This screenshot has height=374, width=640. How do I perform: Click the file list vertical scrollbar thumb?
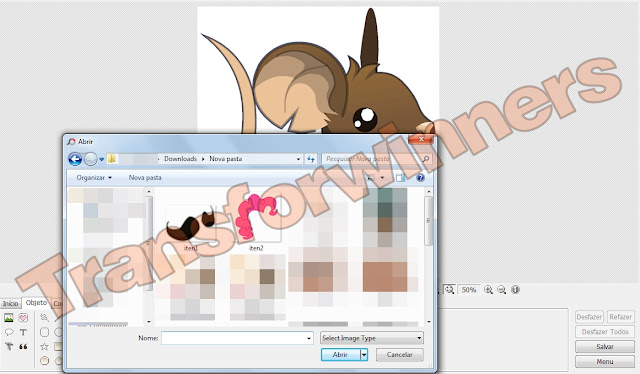(x=428, y=220)
